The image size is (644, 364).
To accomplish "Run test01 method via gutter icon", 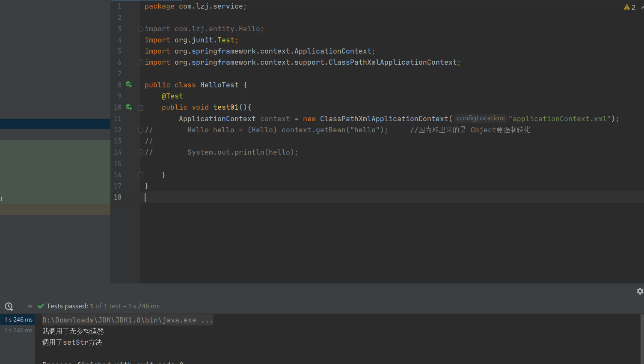I will [129, 107].
